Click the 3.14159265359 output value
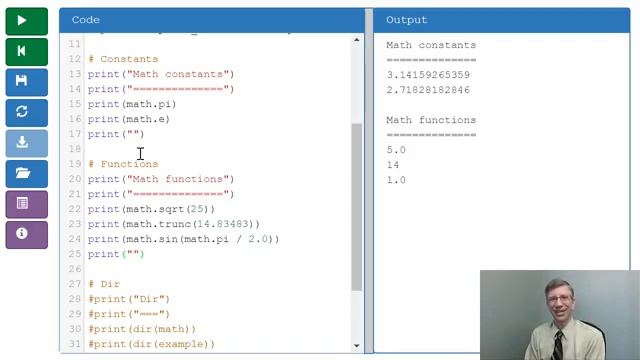Viewport: 640px width, 360px height. point(428,75)
